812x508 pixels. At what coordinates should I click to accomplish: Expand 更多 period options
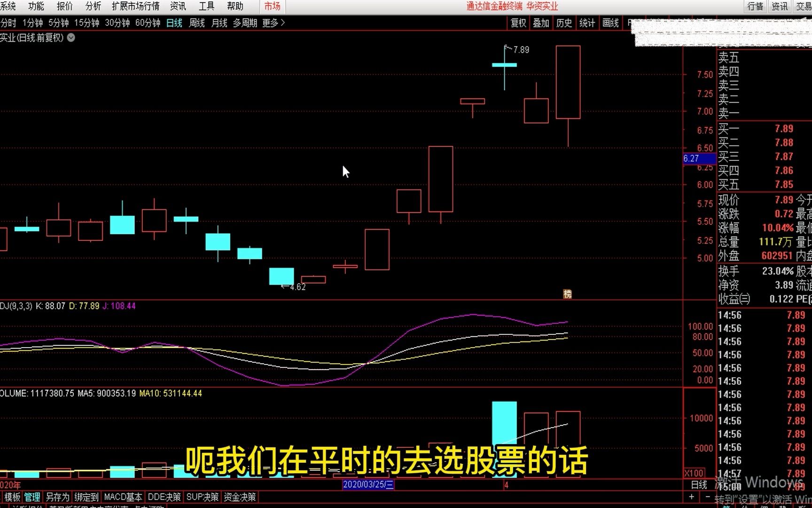point(269,23)
